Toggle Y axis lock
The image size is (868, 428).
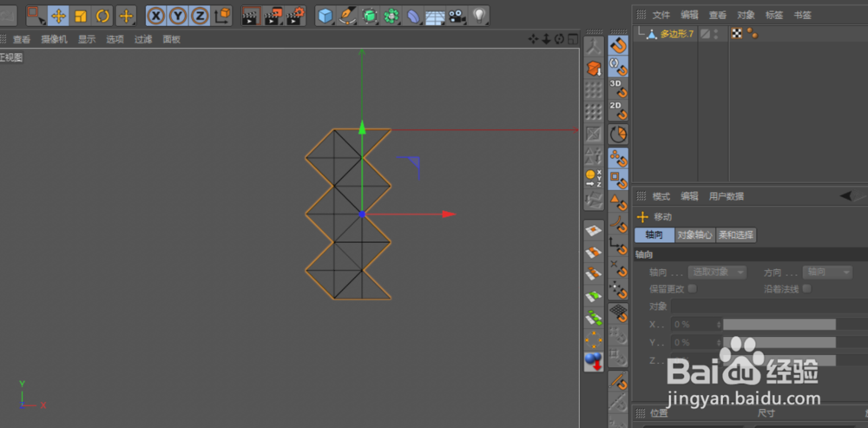coord(178,16)
